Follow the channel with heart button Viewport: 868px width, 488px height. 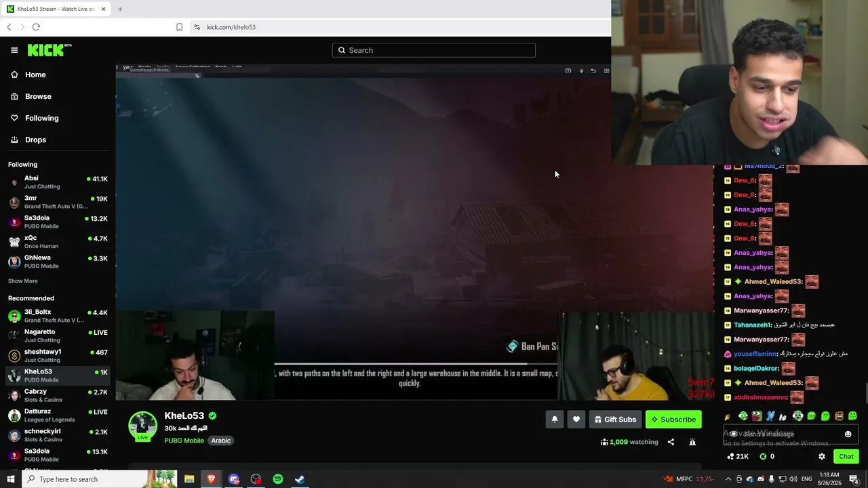[576, 420]
